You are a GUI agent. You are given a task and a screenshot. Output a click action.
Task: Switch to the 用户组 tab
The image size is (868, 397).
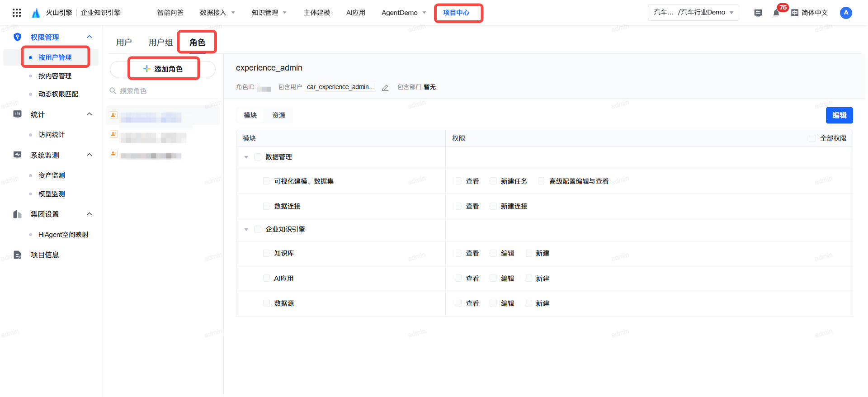click(160, 43)
